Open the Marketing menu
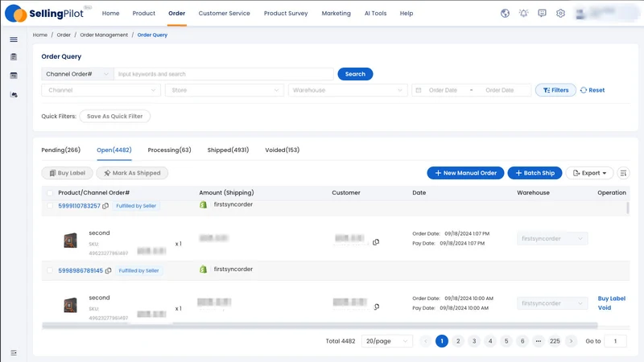Screen dimensions: 644x362 point(336,13)
